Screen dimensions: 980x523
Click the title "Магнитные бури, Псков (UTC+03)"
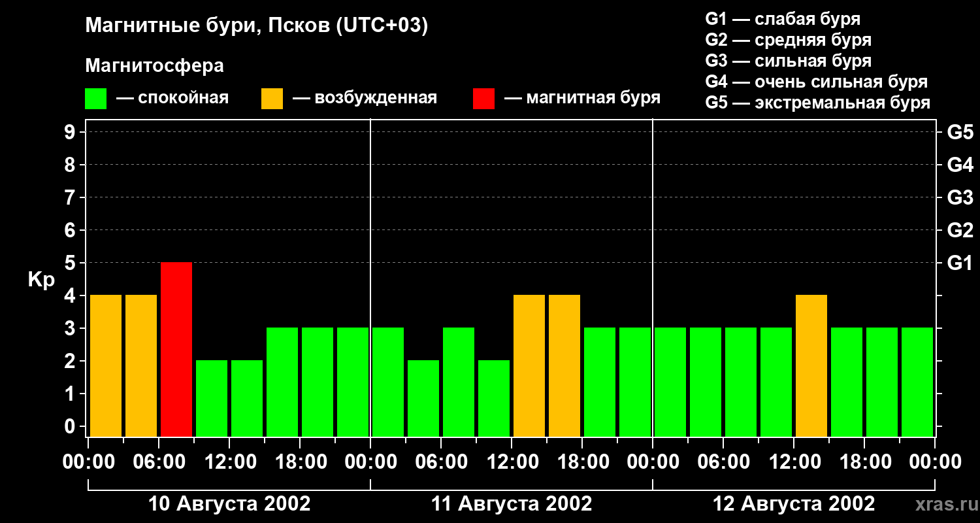(257, 27)
